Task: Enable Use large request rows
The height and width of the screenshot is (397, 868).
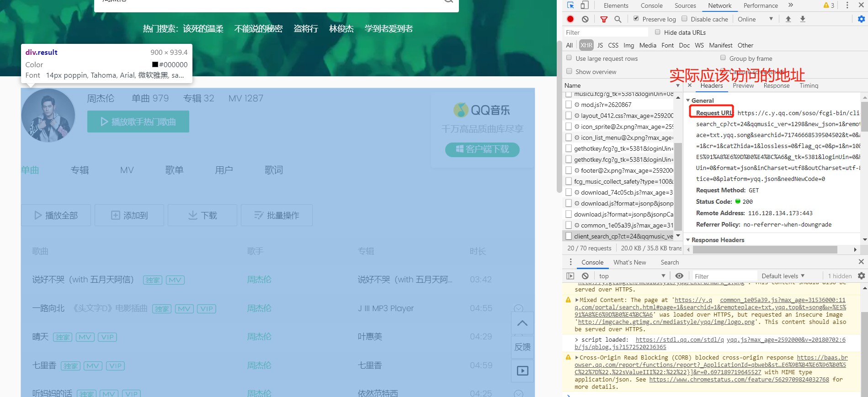Action: (569, 58)
